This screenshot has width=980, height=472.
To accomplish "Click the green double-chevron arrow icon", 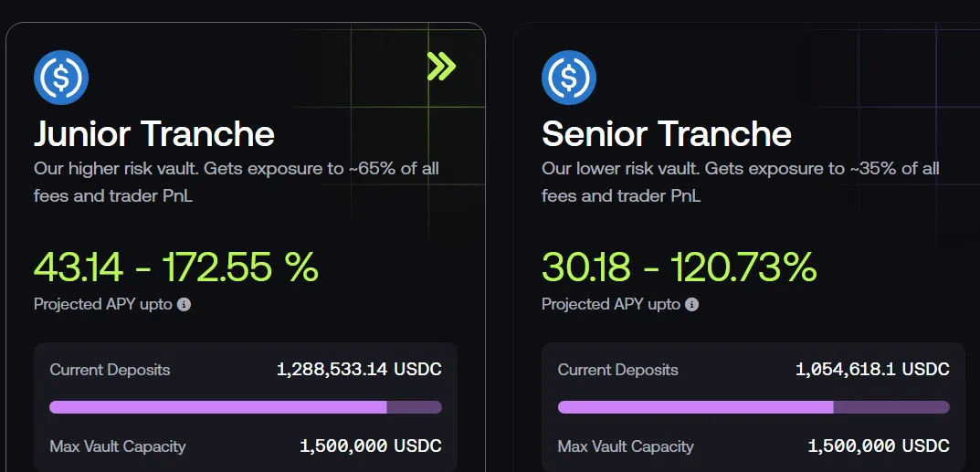I will (x=442, y=66).
